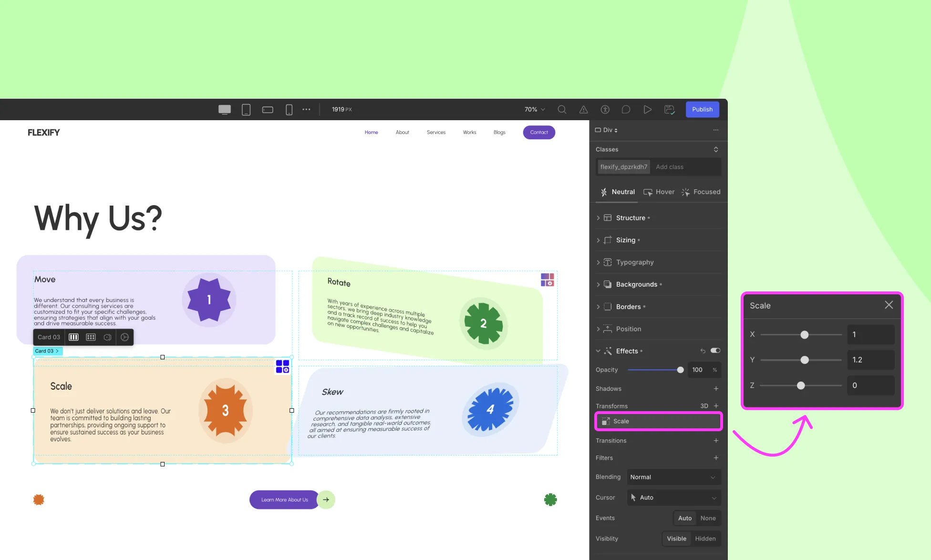Image resolution: width=931 pixels, height=560 pixels.
Task: Switch to mobile breakpoint icon
Action: coord(289,110)
